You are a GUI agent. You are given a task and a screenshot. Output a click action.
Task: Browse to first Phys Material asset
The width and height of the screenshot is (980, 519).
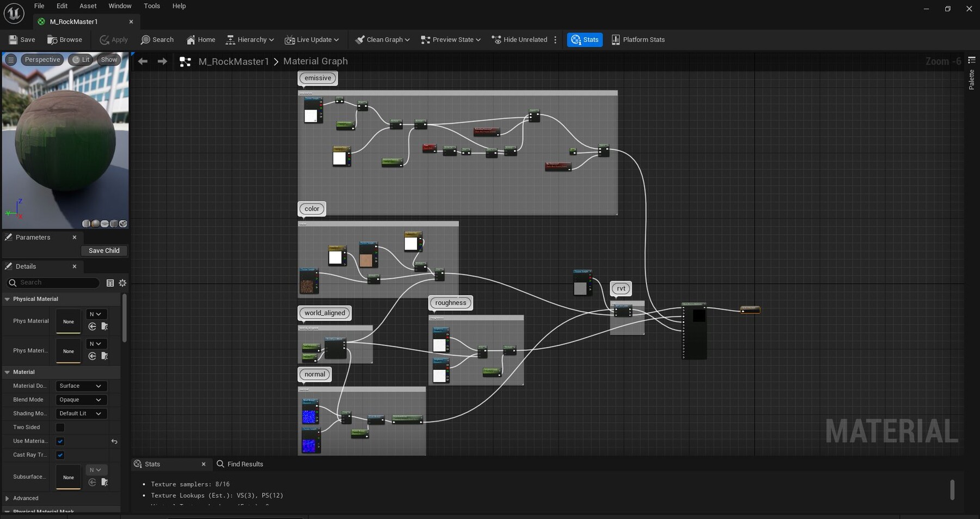coord(105,327)
